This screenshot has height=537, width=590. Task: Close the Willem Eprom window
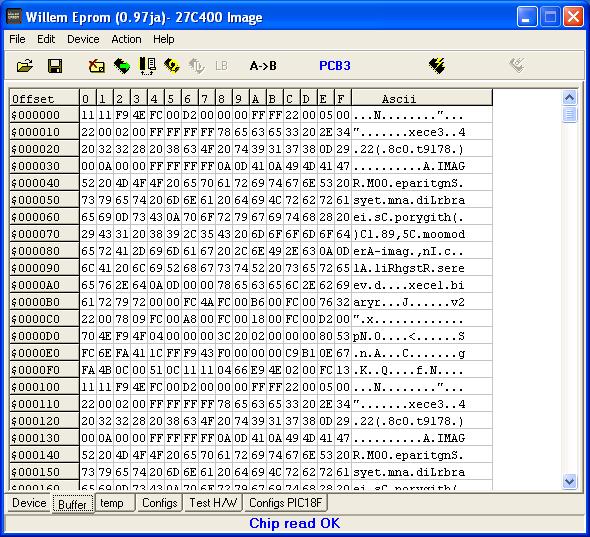click(x=573, y=17)
